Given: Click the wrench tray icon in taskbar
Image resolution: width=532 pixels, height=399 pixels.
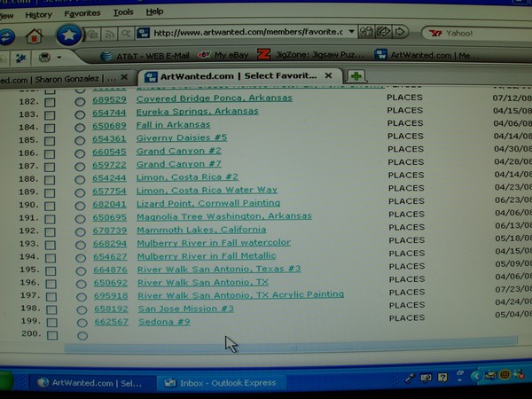Looking at the screenshot, I should [x=410, y=378].
